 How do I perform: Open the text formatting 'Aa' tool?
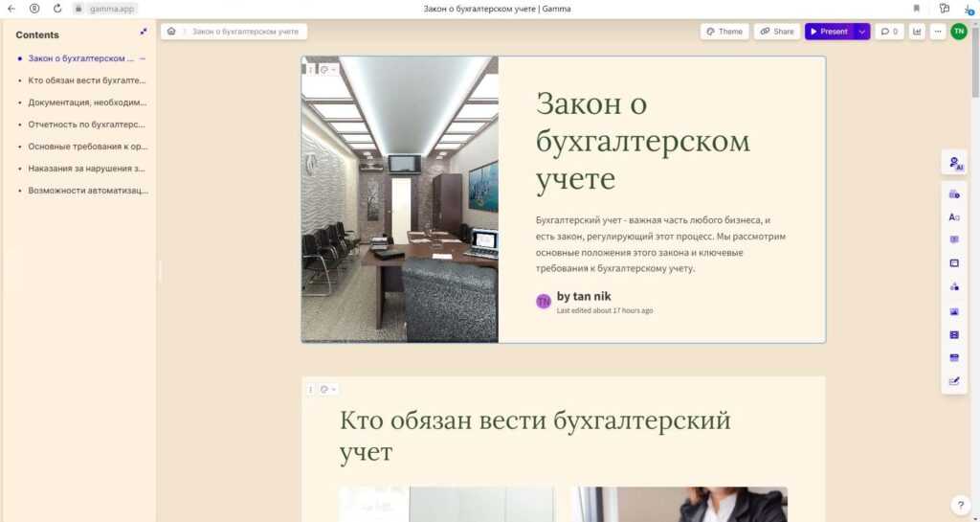coord(954,216)
